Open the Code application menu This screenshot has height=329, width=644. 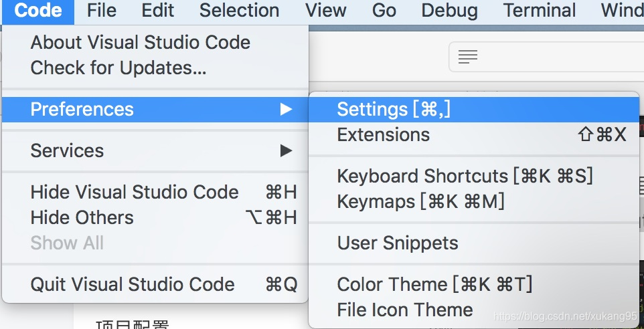click(x=38, y=11)
